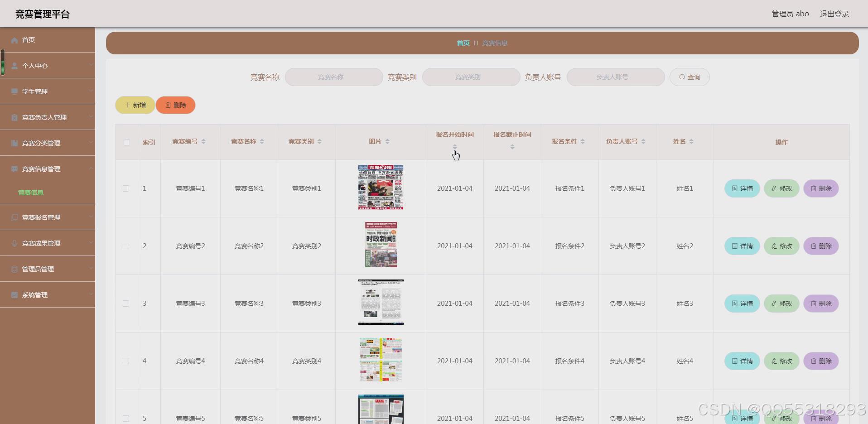Sort by 姓名 using its sort arrows
Screen dimensions: 868x424
(x=691, y=142)
